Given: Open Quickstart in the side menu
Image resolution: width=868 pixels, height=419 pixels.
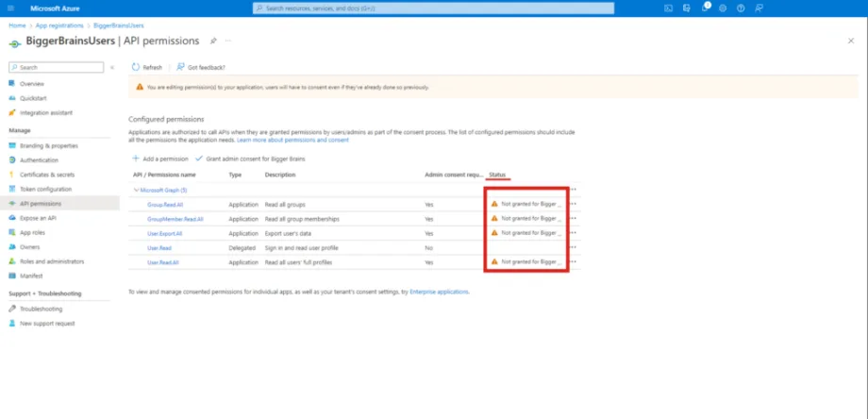Looking at the screenshot, I should click(x=33, y=98).
